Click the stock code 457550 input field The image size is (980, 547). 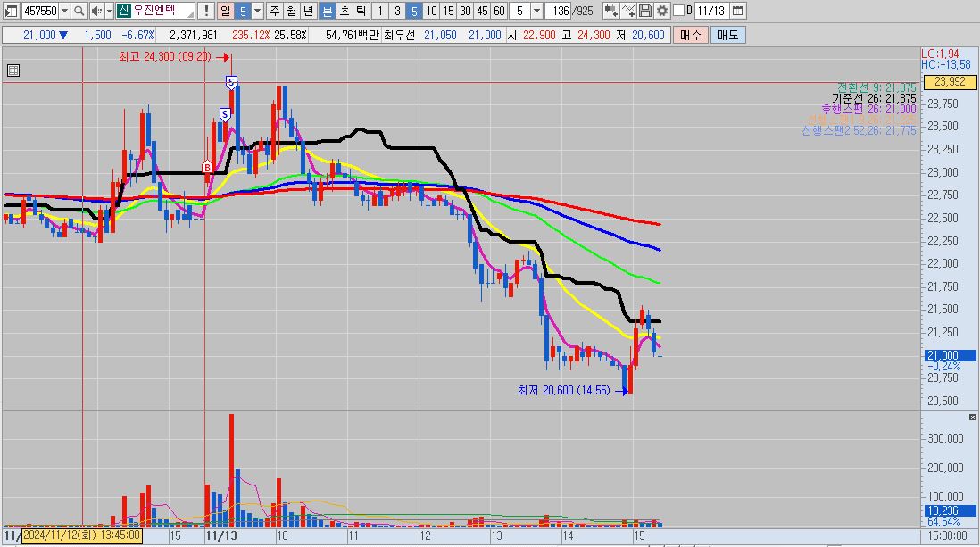(40, 11)
